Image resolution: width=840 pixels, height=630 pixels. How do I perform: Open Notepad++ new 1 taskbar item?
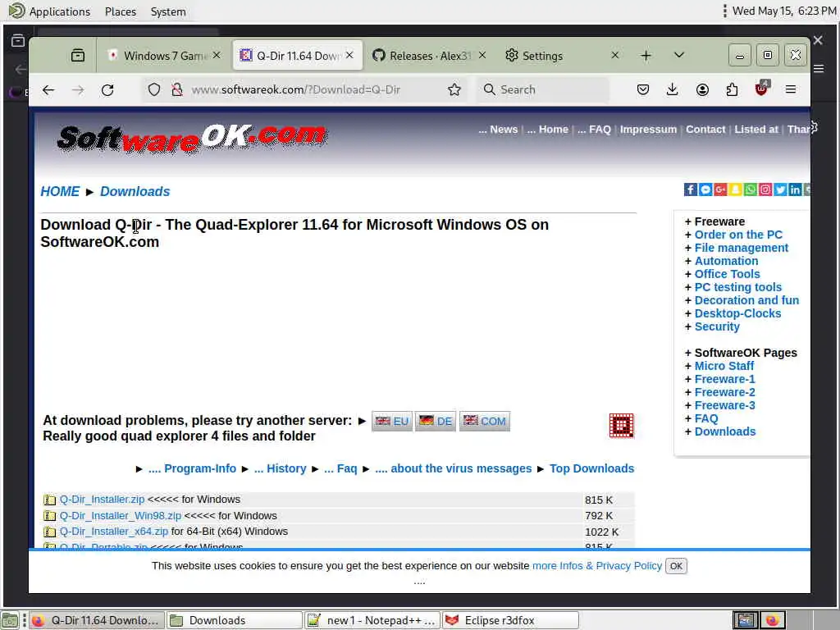point(372,620)
